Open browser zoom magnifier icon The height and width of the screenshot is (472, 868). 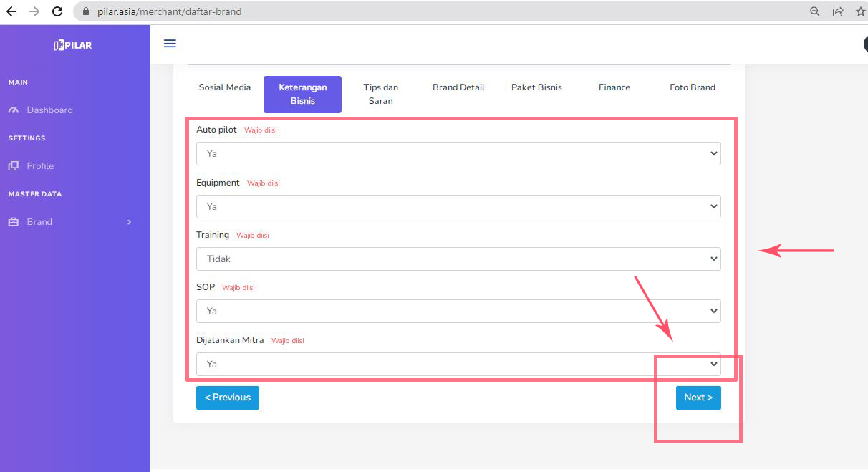(815, 11)
